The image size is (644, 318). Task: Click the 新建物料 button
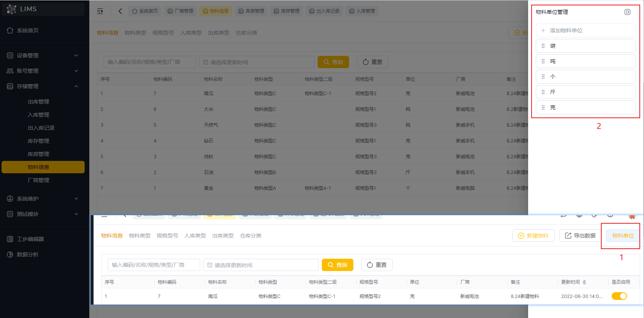pos(533,236)
